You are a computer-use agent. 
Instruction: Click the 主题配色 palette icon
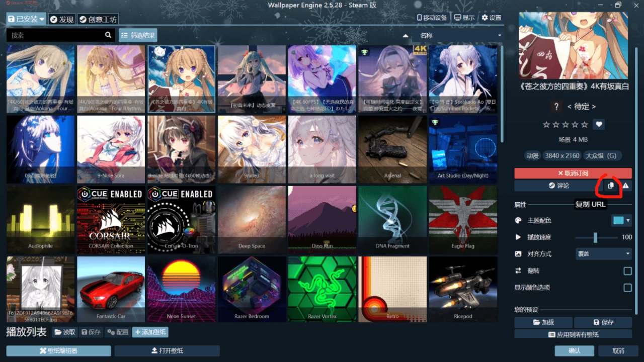pyautogui.click(x=519, y=221)
